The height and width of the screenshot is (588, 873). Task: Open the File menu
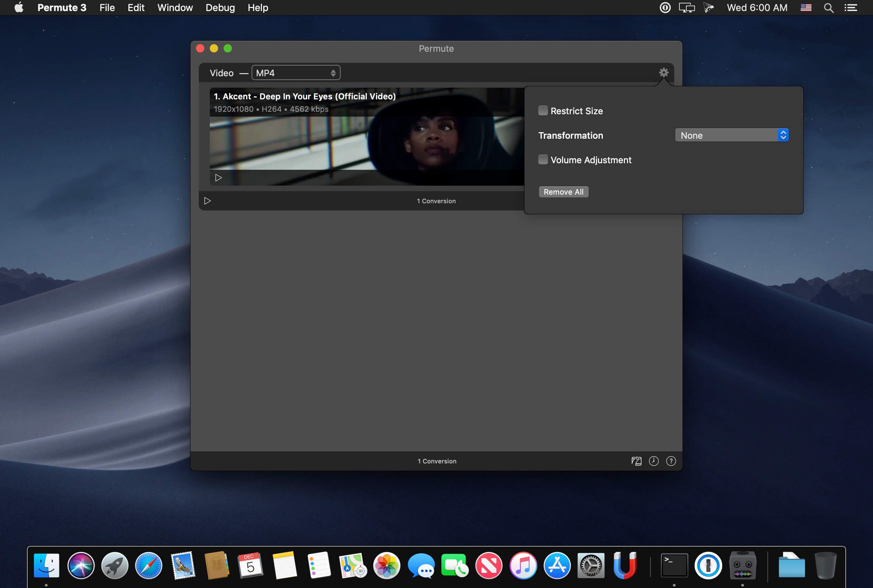tap(107, 8)
